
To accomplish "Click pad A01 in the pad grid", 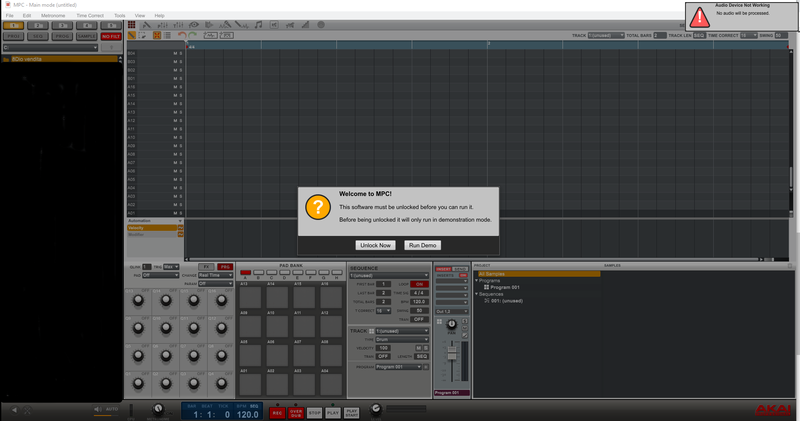I will [250, 384].
